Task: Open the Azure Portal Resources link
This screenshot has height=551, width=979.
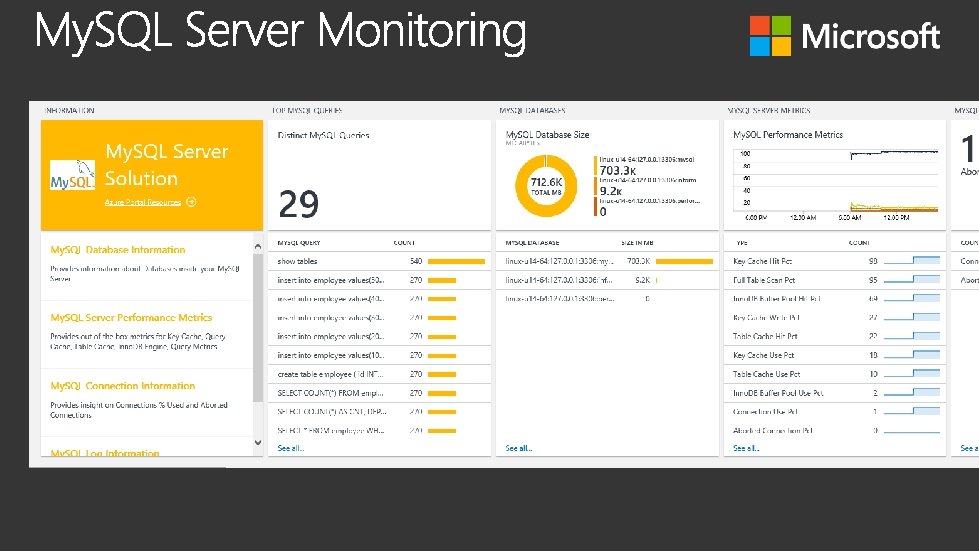Action: click(x=143, y=202)
